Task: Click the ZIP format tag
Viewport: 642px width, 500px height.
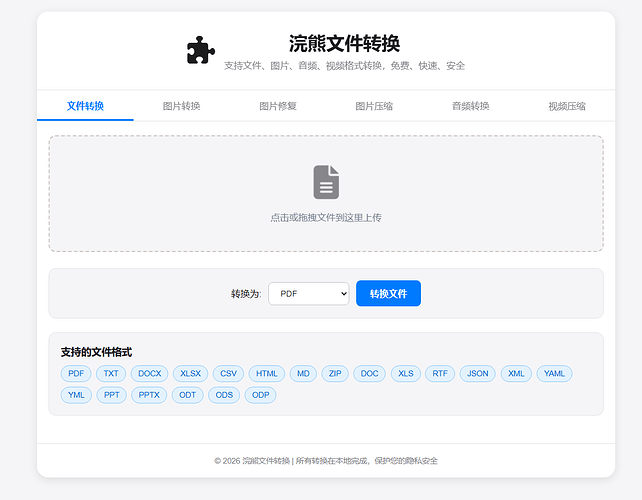Action: click(x=335, y=374)
